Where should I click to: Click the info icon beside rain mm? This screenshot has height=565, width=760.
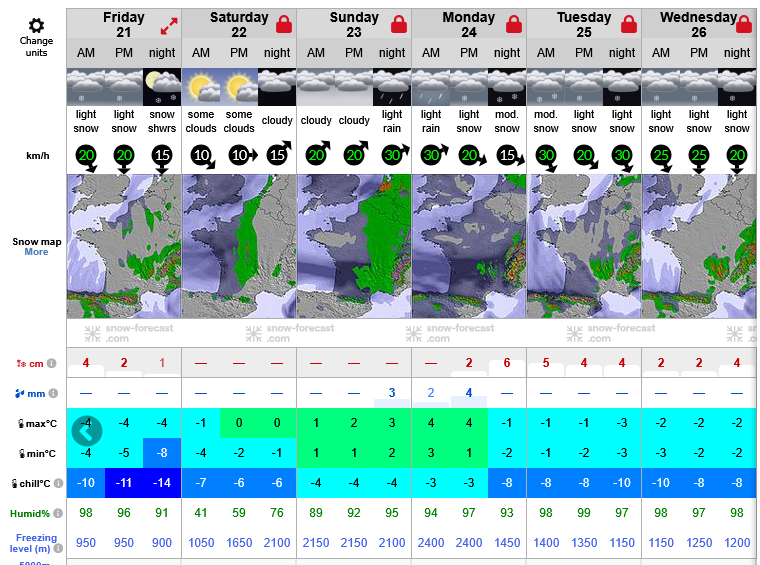click(x=53, y=393)
